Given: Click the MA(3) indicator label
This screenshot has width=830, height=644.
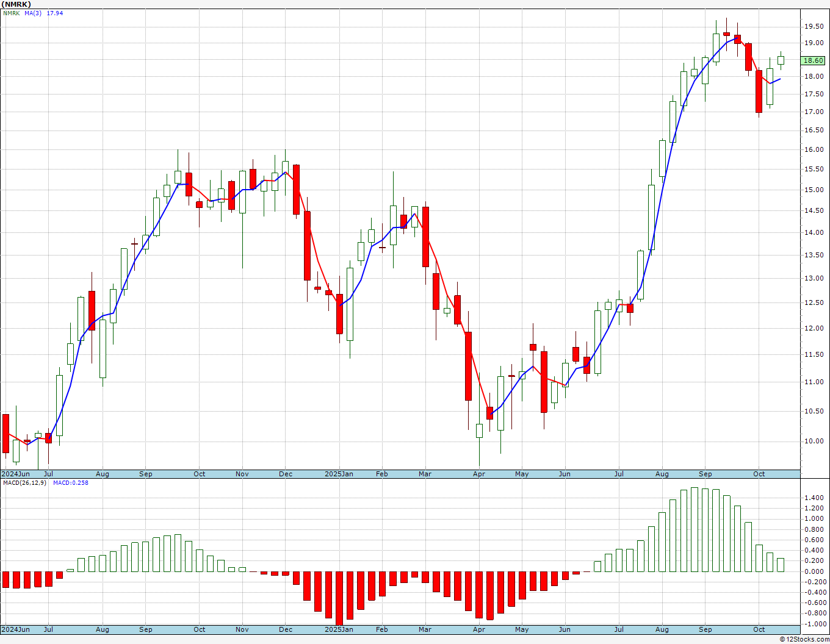Looking at the screenshot, I should click(x=34, y=13).
